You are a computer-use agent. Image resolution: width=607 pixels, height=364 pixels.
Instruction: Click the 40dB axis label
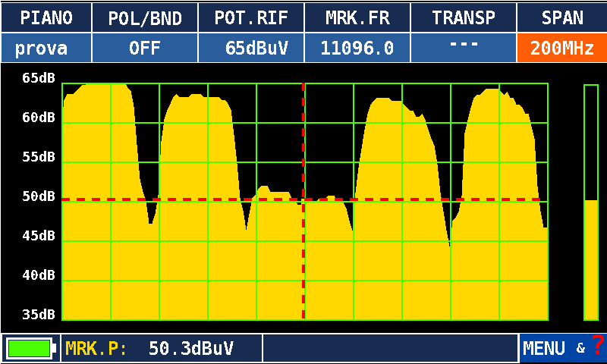coord(39,275)
